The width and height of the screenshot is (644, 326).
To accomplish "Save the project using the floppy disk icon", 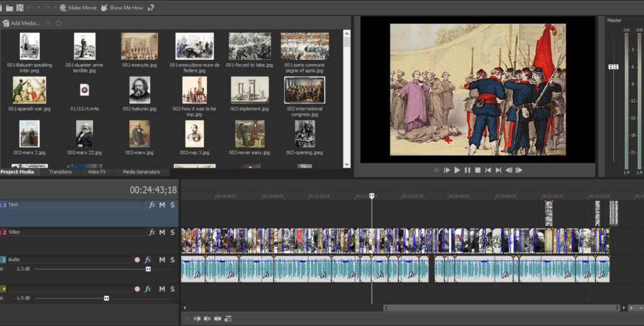I will point(19,8).
